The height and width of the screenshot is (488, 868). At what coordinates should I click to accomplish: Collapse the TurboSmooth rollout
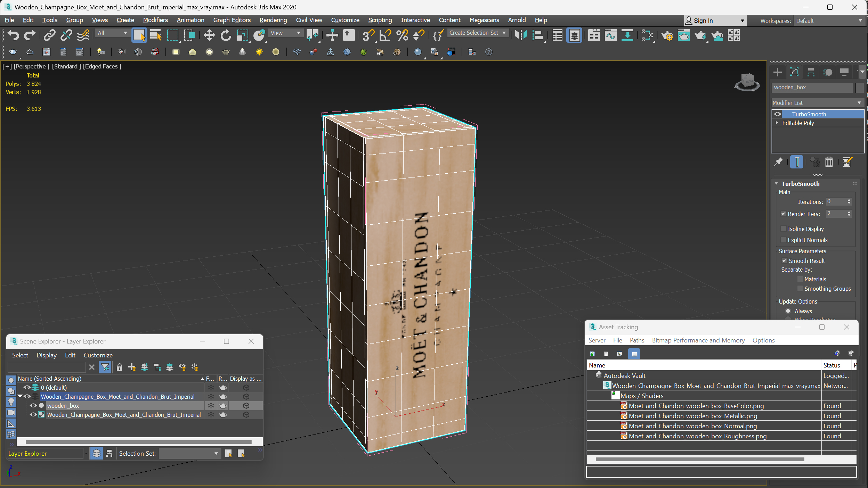777,184
